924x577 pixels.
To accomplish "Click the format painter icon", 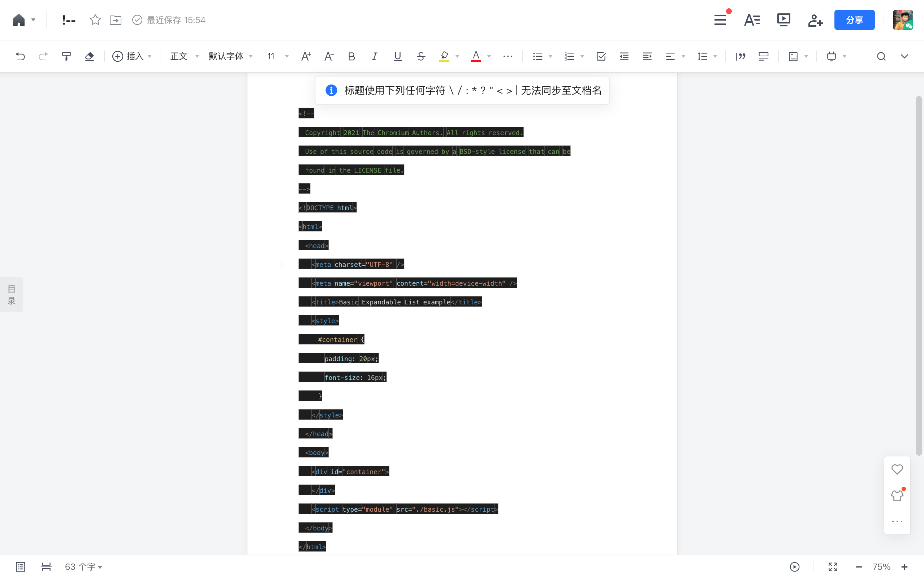I will coord(66,56).
